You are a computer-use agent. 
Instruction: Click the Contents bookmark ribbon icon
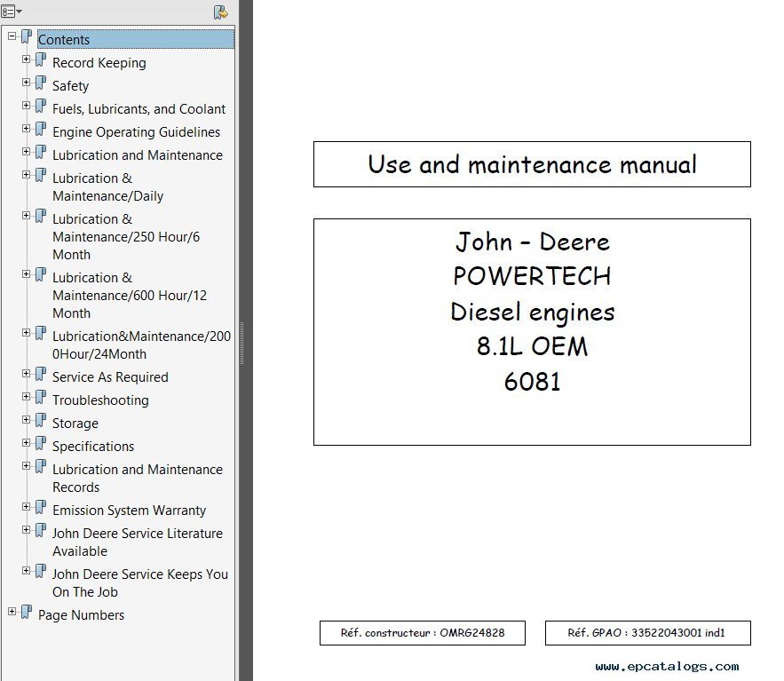tap(27, 37)
